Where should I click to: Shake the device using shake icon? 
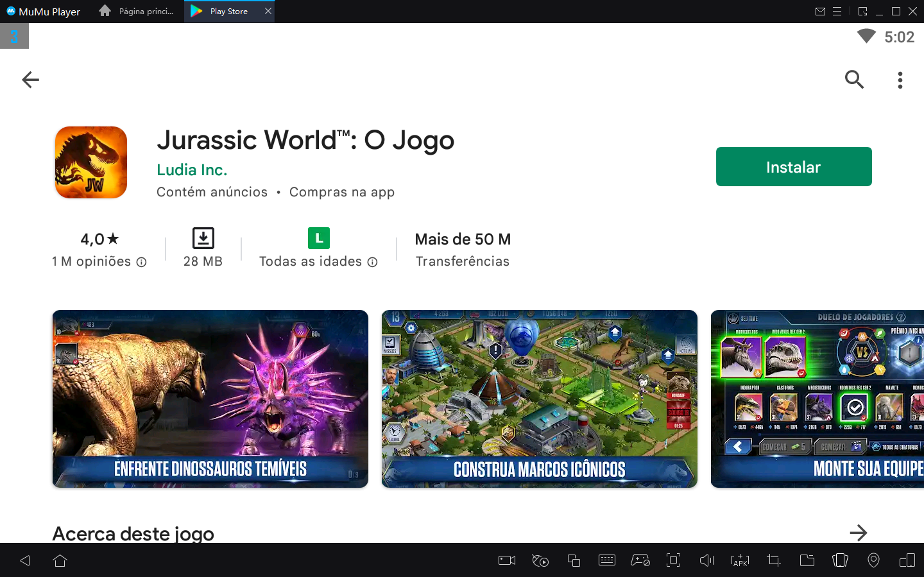840,560
